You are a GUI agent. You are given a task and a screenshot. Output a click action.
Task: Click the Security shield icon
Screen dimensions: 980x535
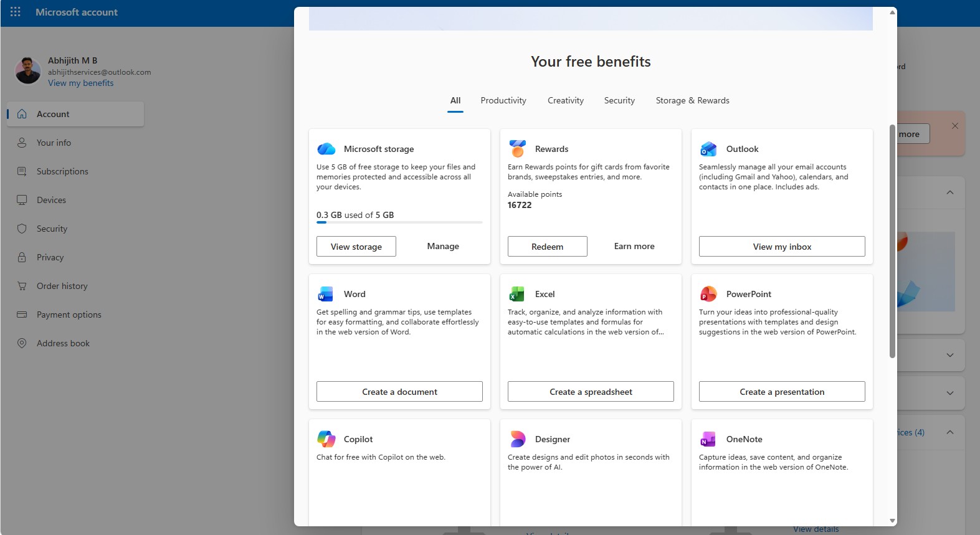pos(22,229)
